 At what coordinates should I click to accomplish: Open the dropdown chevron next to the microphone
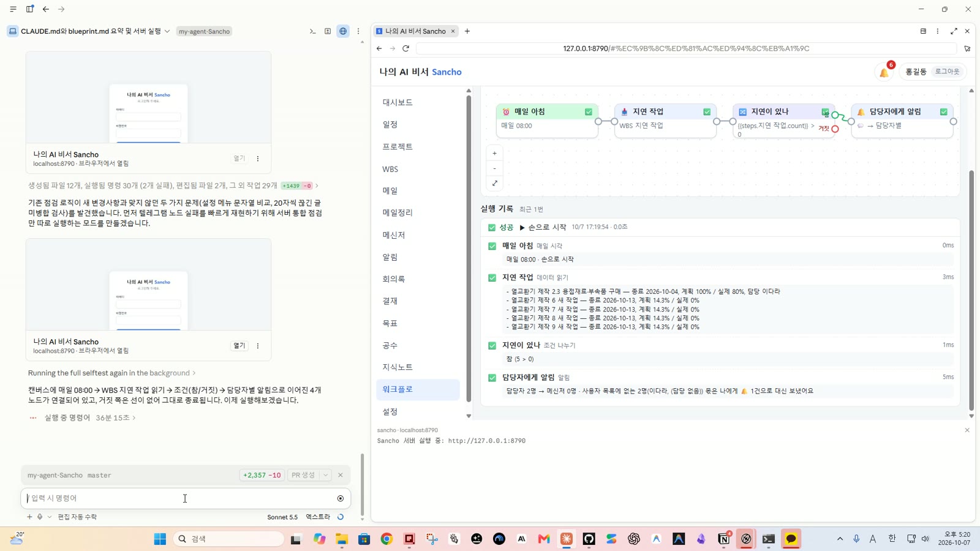[50, 517]
